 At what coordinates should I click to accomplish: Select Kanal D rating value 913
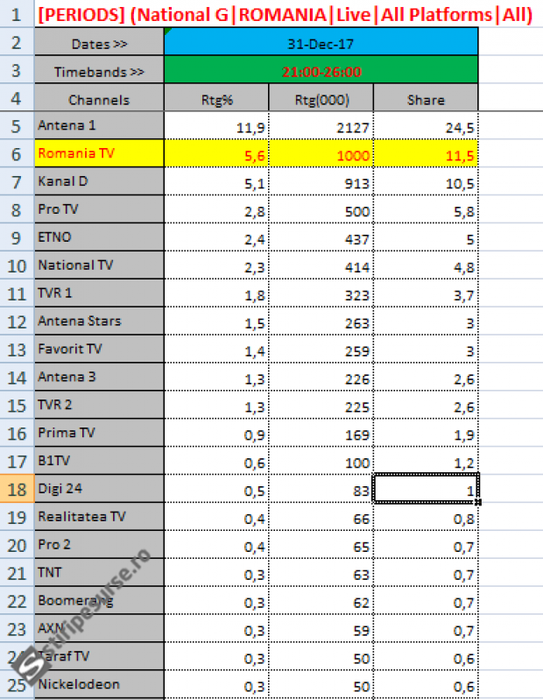click(321, 181)
